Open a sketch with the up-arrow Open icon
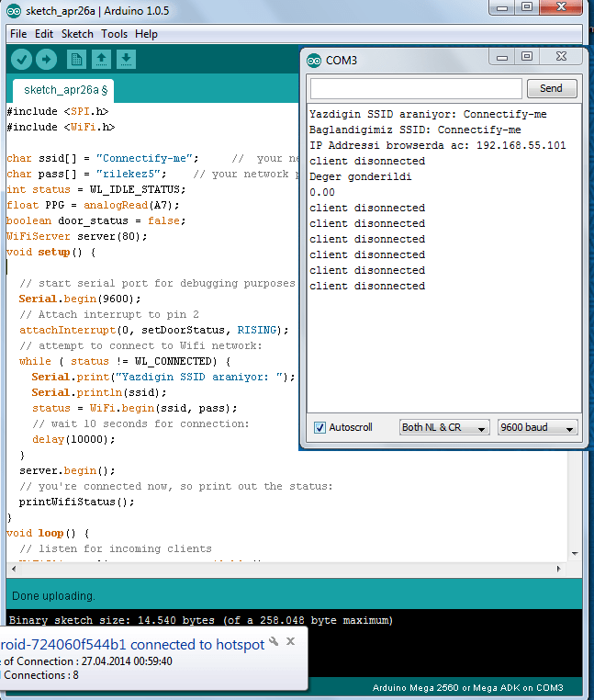 click(101, 60)
